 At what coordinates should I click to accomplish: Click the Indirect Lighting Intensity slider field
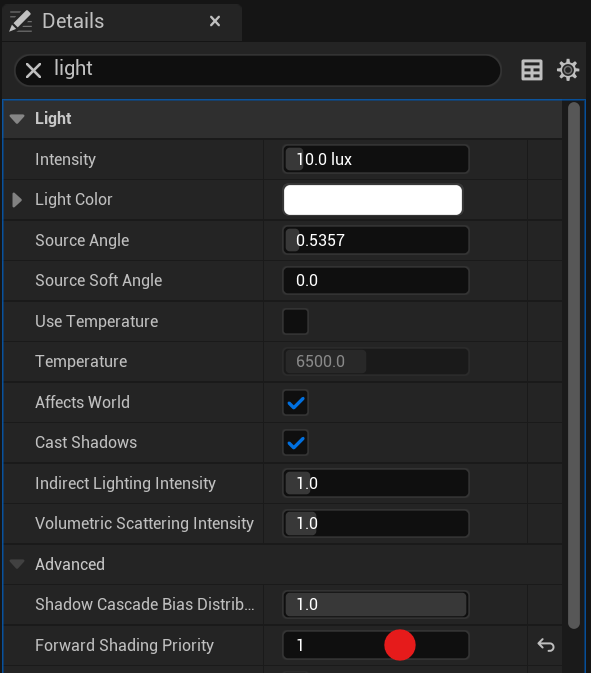coord(376,483)
